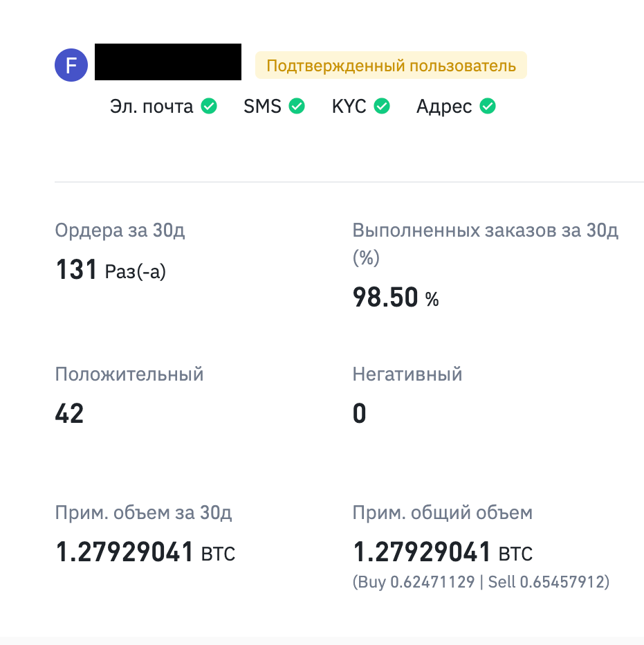Click the blue F avatar icon

tap(71, 65)
